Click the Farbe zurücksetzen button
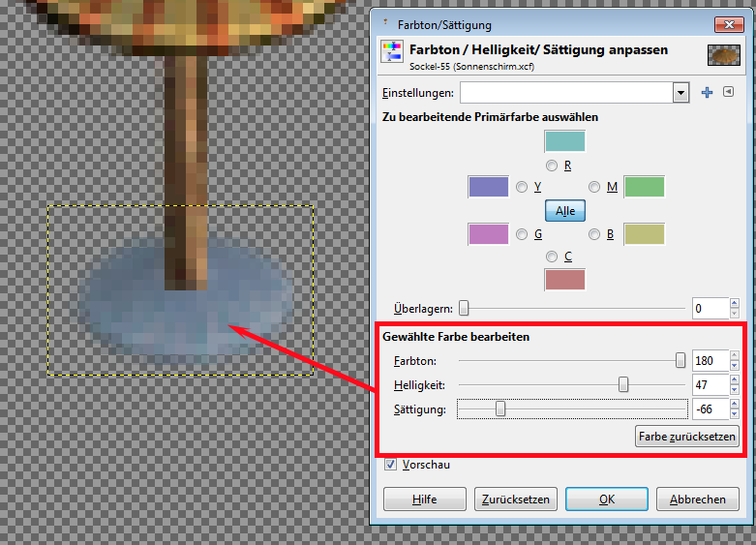 pyautogui.click(x=686, y=437)
